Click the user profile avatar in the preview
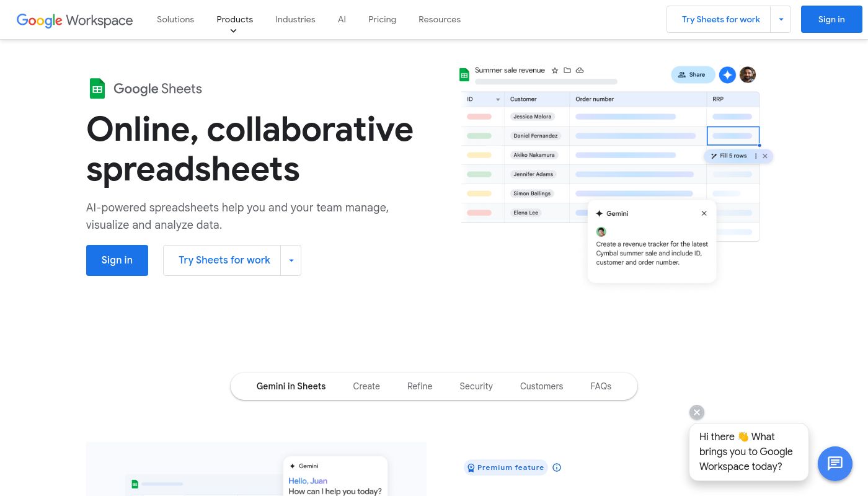 (x=748, y=74)
